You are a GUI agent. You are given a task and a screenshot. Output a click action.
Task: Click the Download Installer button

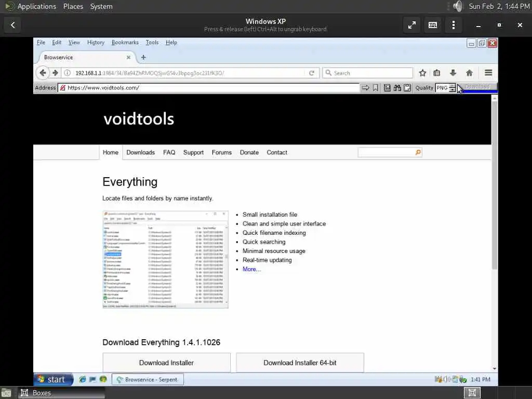click(x=166, y=363)
